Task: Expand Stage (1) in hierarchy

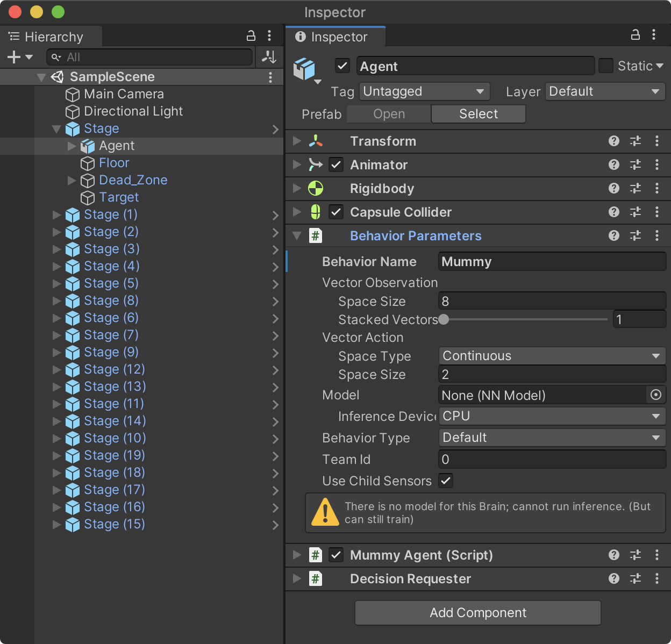Action: pos(56,214)
